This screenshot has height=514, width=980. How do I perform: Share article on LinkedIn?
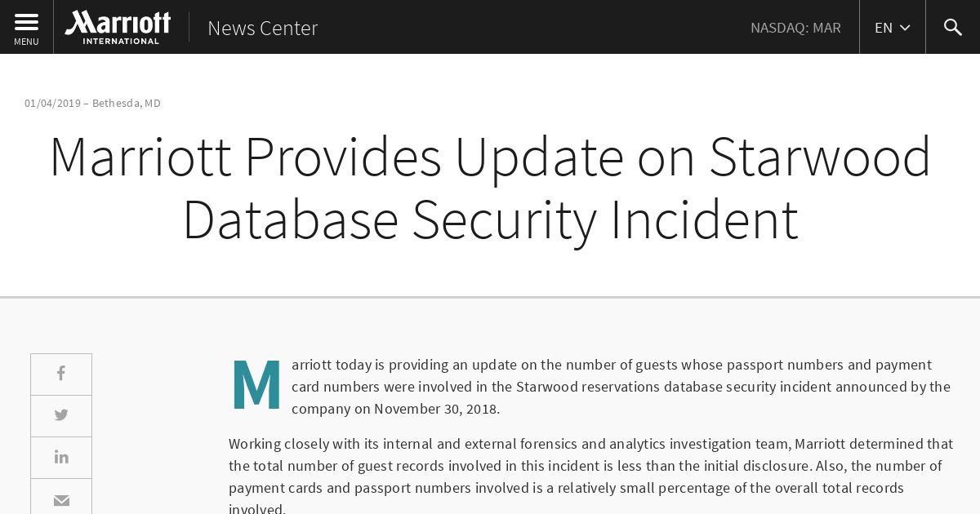[x=61, y=457]
